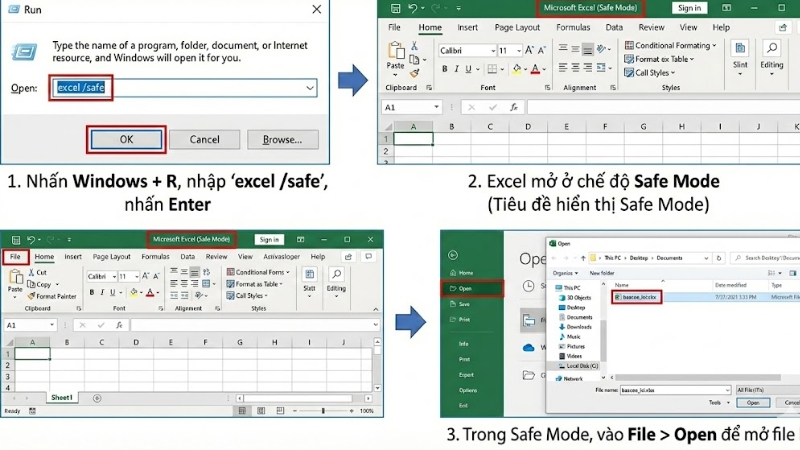Click the macro record icon beside Ready
The height and width of the screenshot is (450, 800).
pyautogui.click(x=32, y=411)
